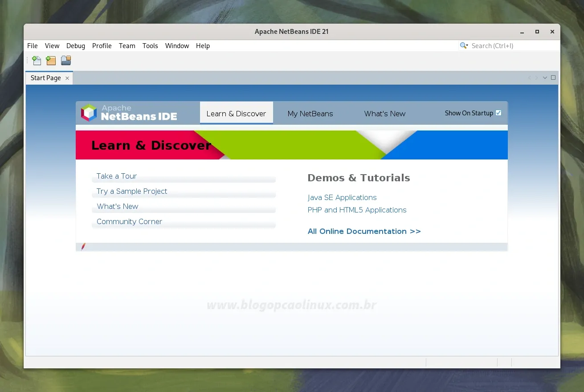The height and width of the screenshot is (392, 584).
Task: Open the Profile menu
Action: [x=102, y=46]
